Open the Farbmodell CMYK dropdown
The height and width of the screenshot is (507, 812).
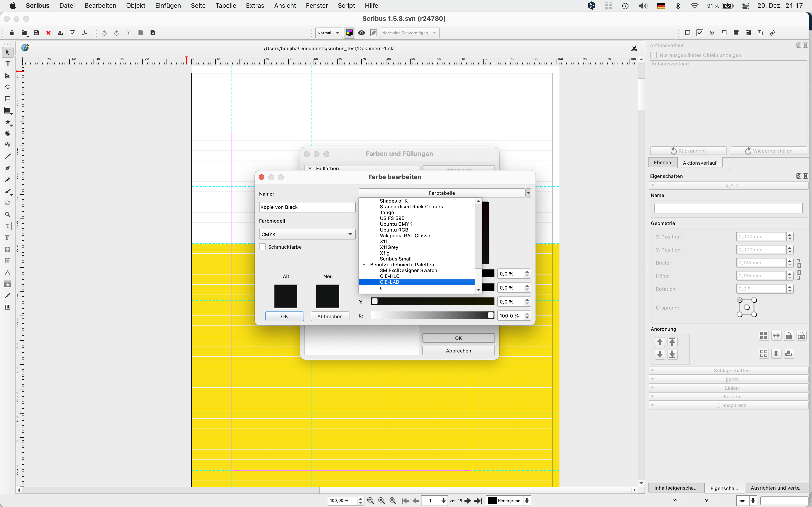coord(307,234)
